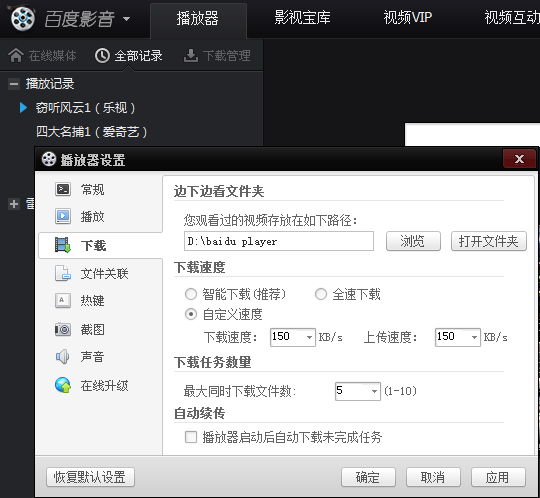Select the 声音 speaker icon settings
Screen dimensions: 540x498
(63, 356)
